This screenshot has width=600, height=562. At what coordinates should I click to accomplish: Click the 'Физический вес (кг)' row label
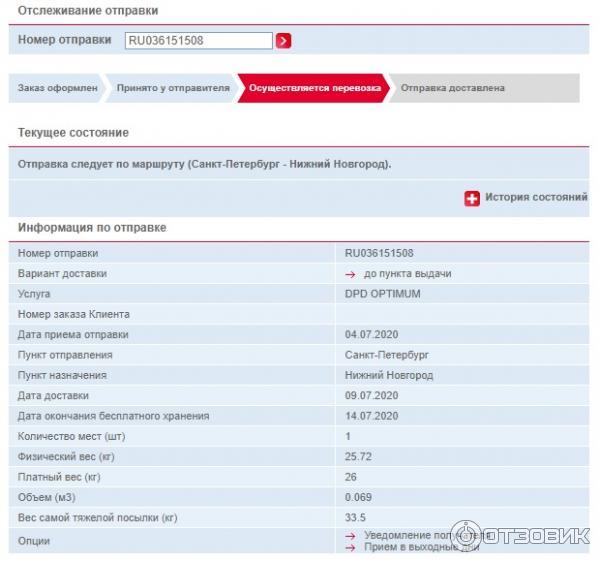[66, 457]
